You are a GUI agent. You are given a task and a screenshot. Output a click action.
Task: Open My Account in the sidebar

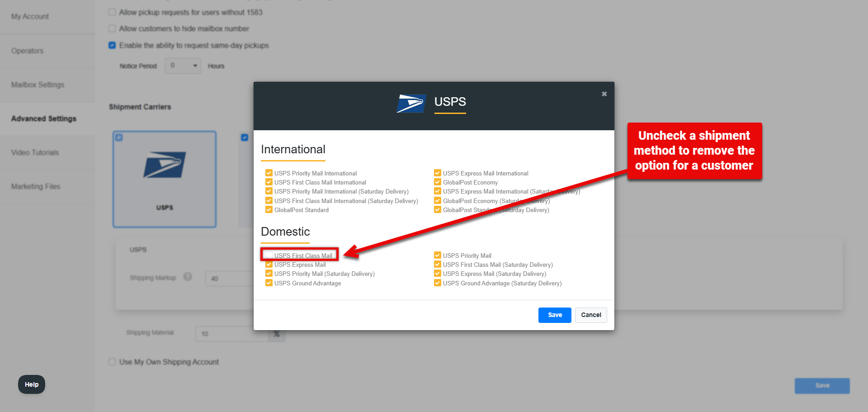pos(30,17)
